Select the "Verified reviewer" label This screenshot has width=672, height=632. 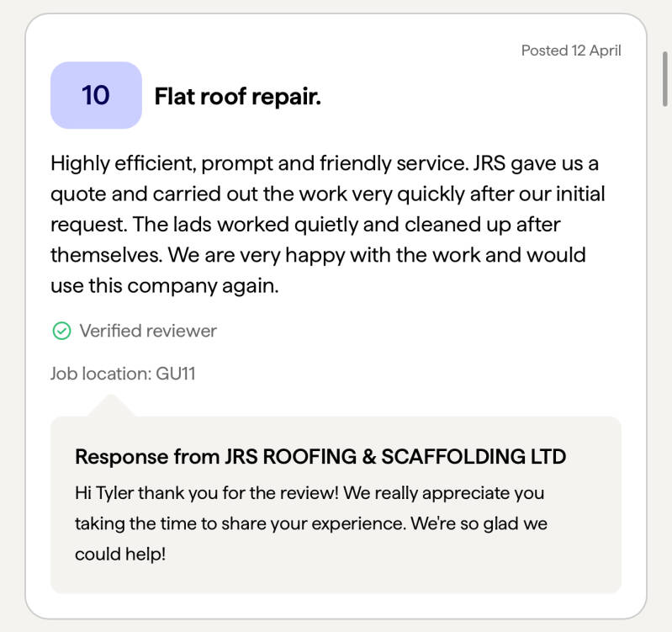pyautogui.click(x=148, y=331)
